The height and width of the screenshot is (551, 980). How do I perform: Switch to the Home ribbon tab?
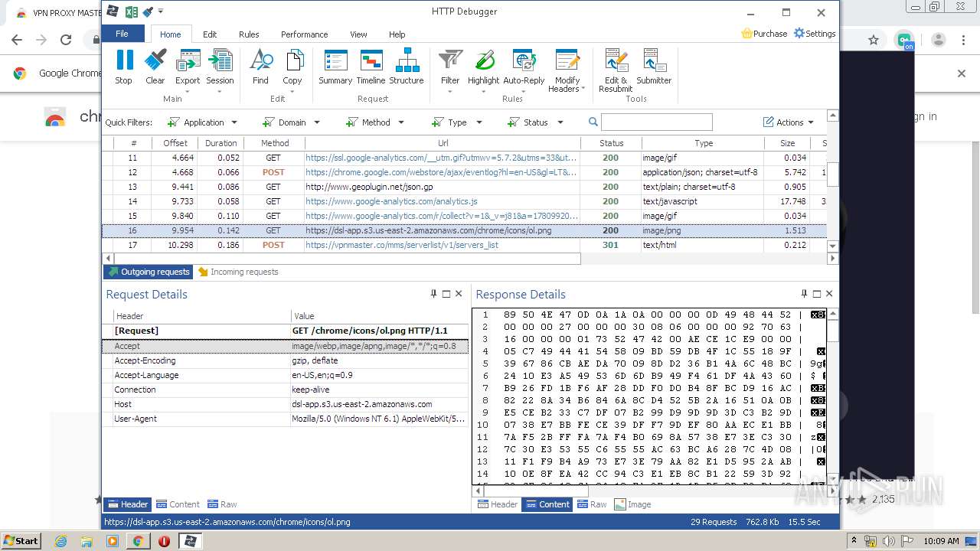click(170, 34)
